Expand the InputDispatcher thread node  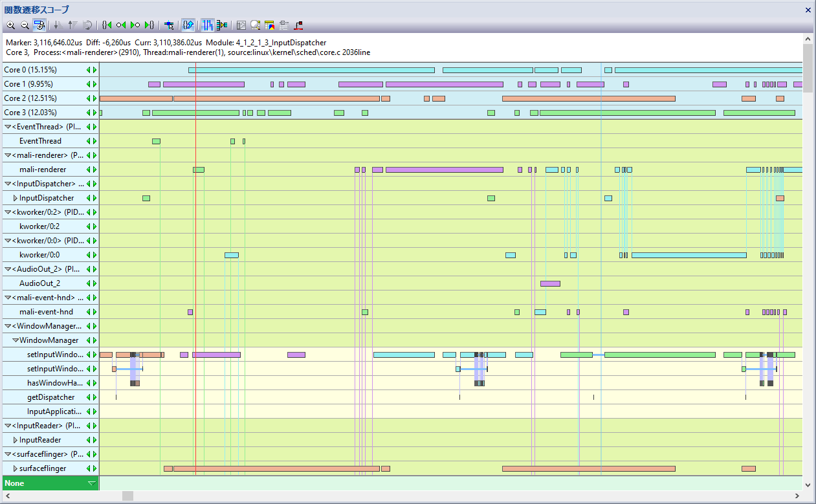[x=16, y=198]
